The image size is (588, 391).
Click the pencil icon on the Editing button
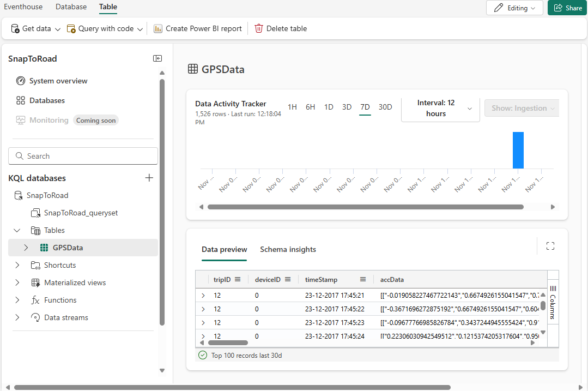499,8
